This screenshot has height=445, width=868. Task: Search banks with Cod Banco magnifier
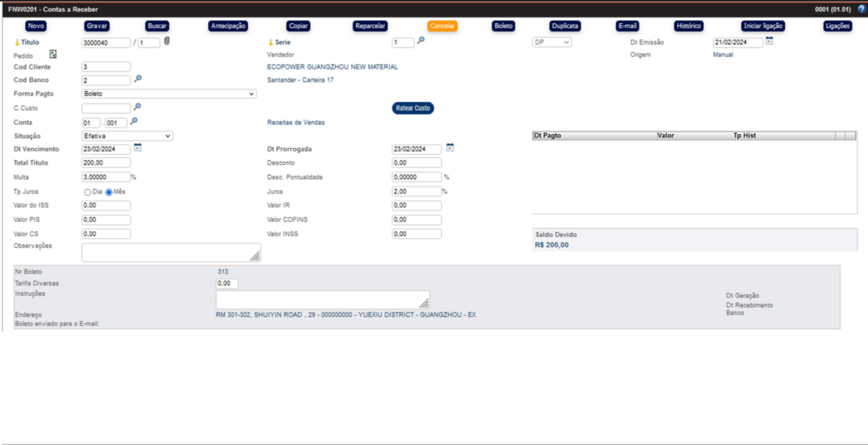point(138,79)
